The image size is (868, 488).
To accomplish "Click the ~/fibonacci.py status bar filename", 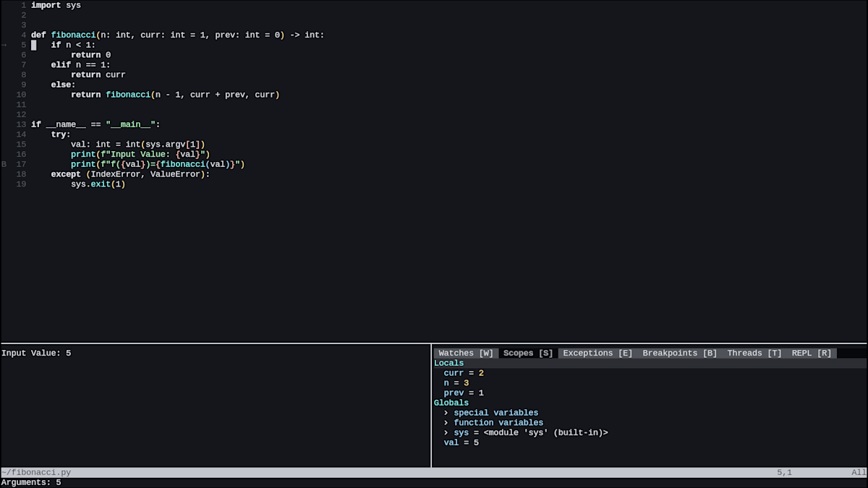I will [x=36, y=473].
